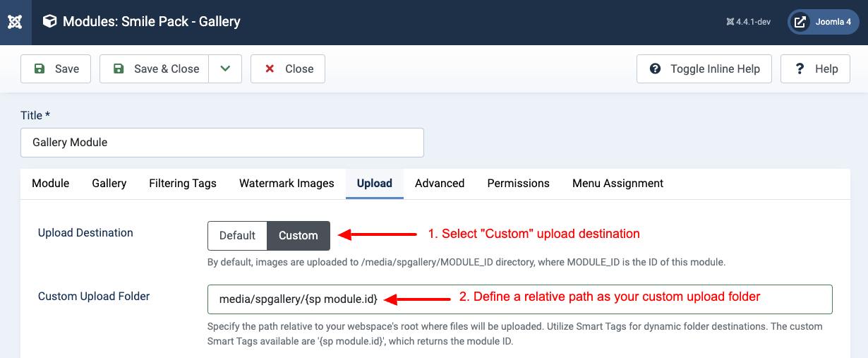Screen dimensions: 868x358
Task: Click the Title input field
Action: click(222, 142)
